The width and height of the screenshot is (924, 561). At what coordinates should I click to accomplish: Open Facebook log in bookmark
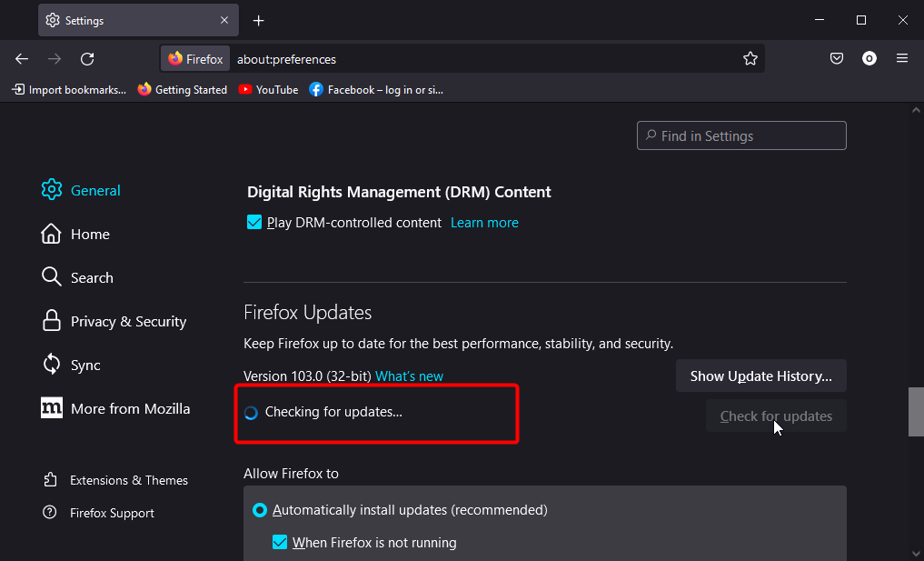tap(376, 90)
